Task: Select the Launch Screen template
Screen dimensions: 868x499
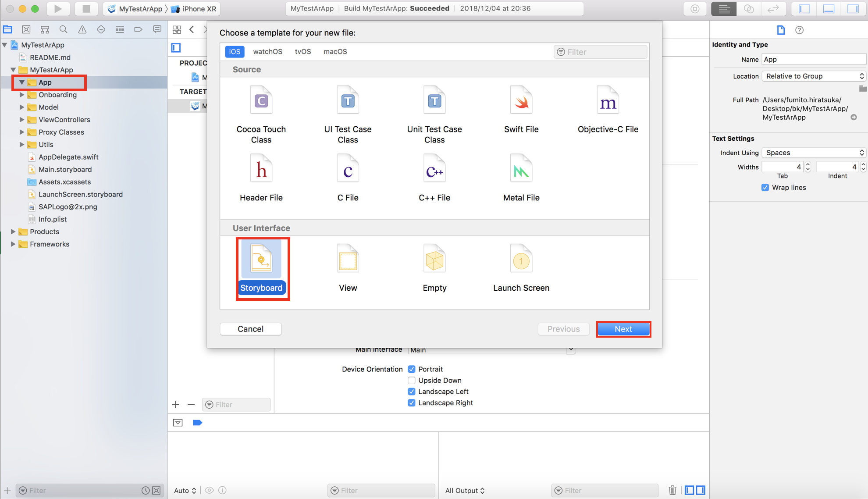Action: click(x=521, y=268)
